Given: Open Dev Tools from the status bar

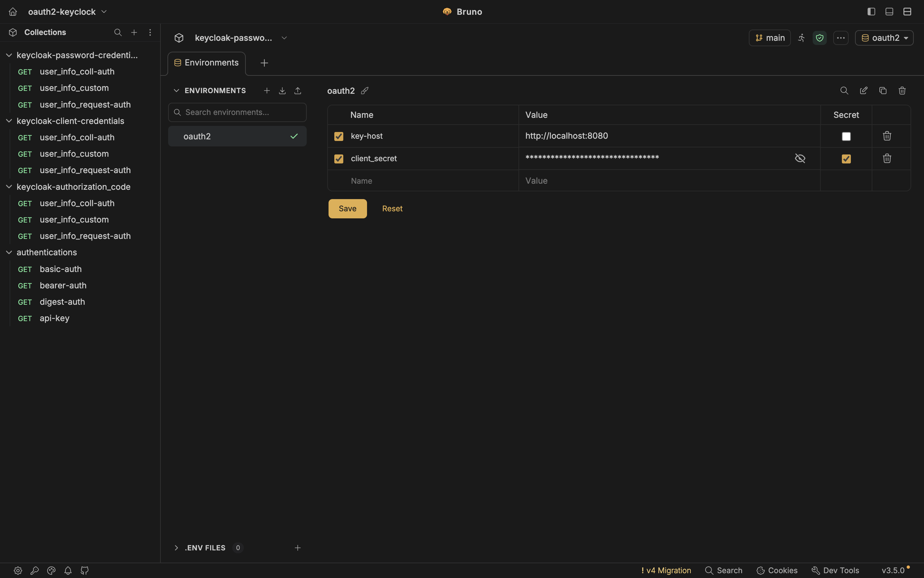Looking at the screenshot, I should (835, 571).
